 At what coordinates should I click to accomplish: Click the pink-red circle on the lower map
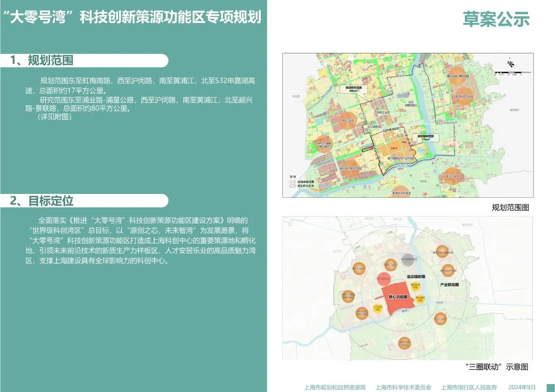click(384, 279)
